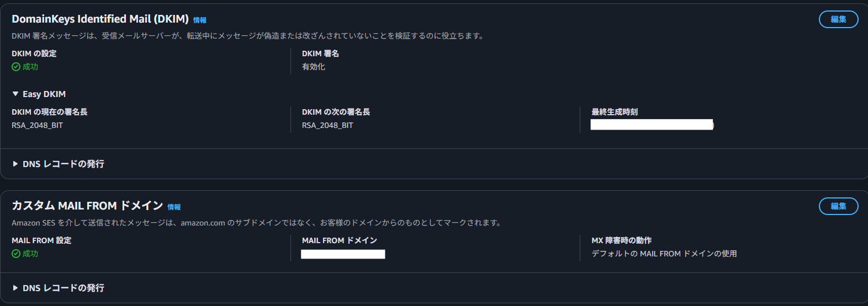Click the DKIM 署名メッセージ description text

pos(247,36)
